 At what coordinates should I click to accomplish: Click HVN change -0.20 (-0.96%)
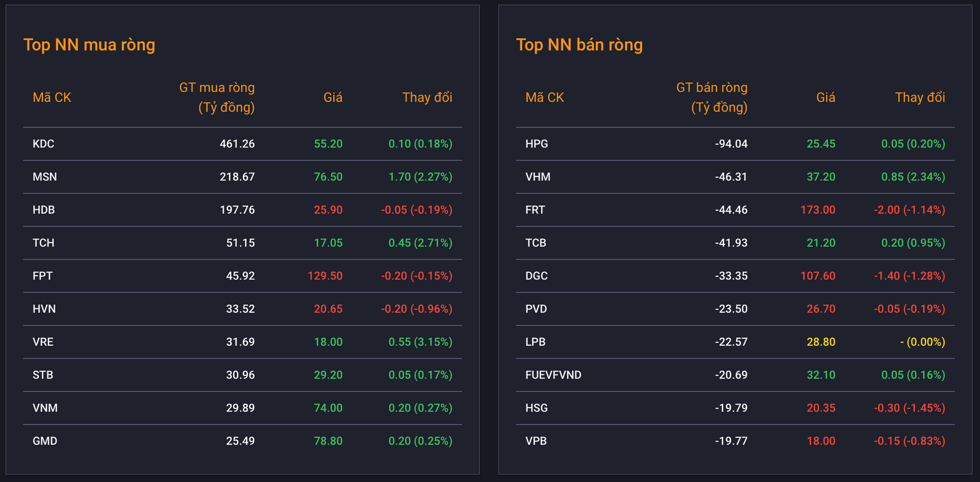point(416,309)
